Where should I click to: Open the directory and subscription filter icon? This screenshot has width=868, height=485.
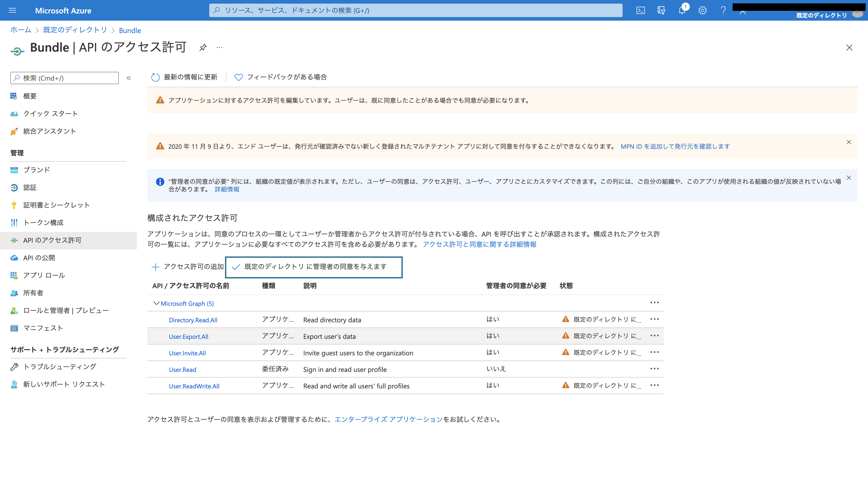(x=661, y=10)
